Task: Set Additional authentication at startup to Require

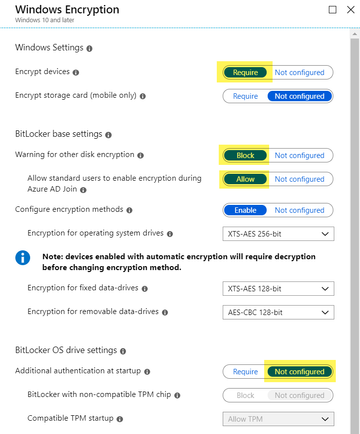Action: coord(245,372)
